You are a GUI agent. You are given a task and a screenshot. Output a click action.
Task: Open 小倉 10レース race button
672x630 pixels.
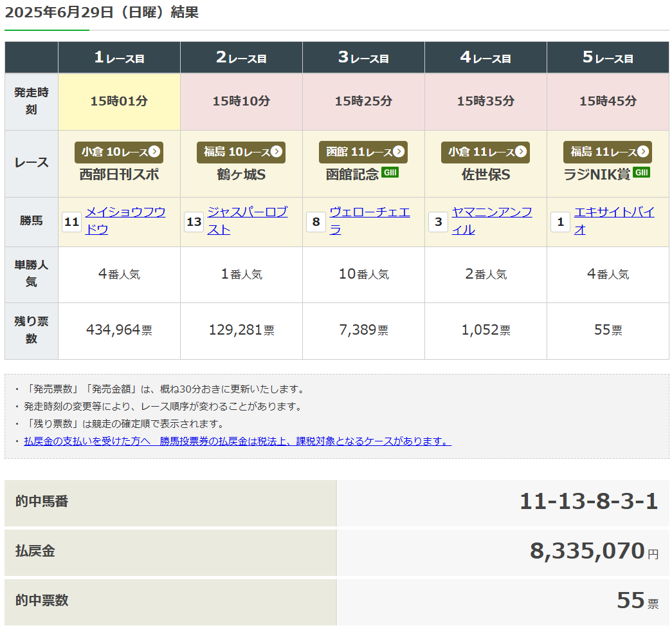point(119,152)
